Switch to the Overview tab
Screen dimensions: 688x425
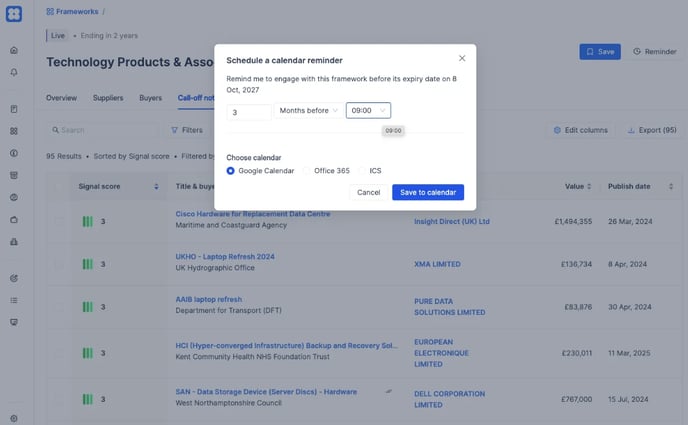tap(61, 98)
